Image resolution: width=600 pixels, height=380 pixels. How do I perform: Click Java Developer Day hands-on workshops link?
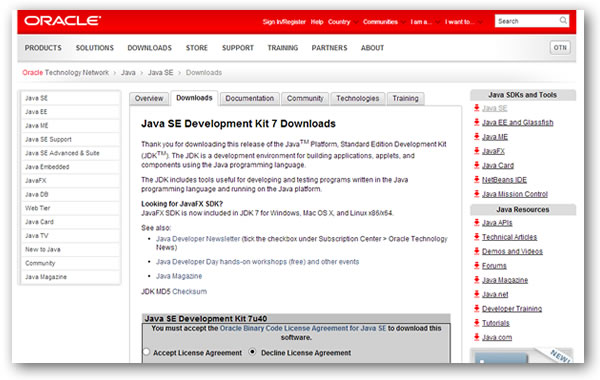tap(257, 262)
